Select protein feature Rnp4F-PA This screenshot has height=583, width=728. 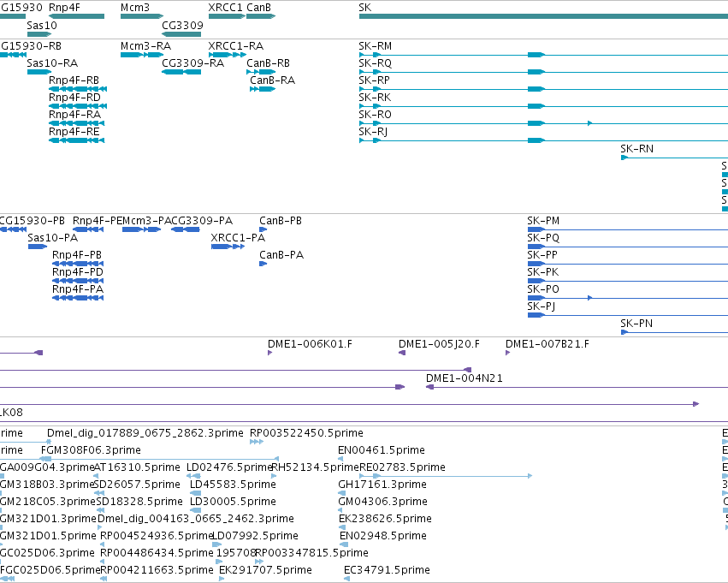[x=78, y=298]
